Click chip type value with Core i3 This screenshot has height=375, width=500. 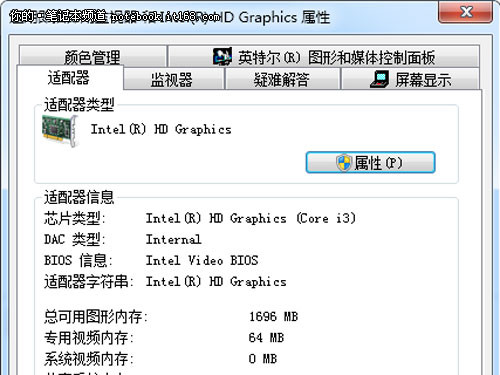coord(251,218)
